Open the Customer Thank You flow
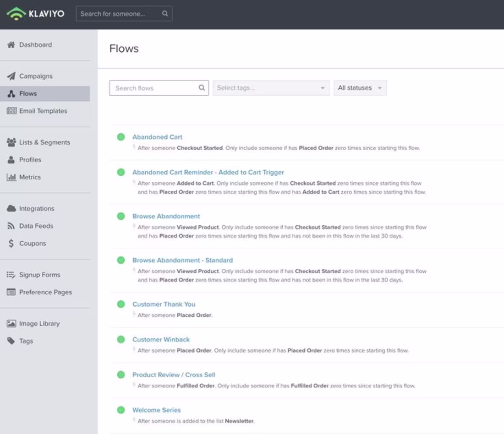504x434 pixels. click(164, 304)
